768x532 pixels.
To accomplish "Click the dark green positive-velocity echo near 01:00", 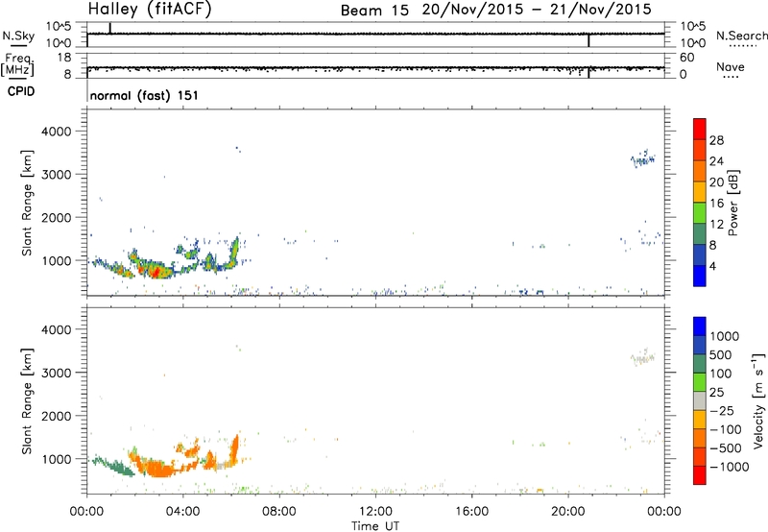I will pos(114,467).
